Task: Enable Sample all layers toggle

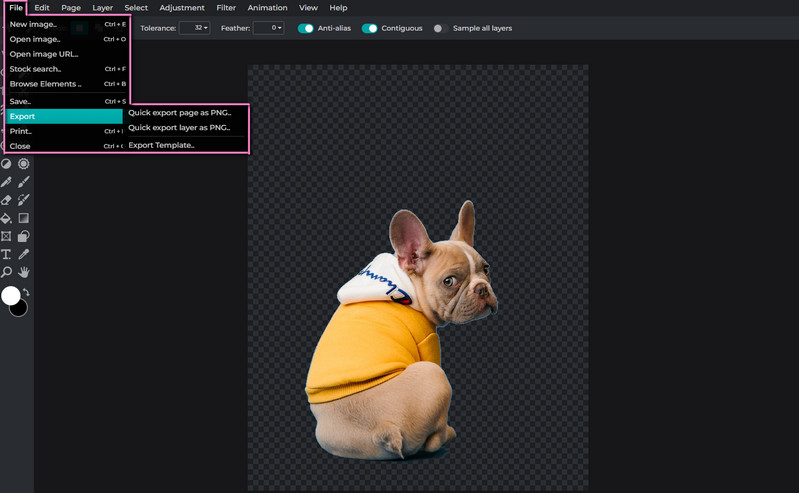Action: [x=438, y=28]
